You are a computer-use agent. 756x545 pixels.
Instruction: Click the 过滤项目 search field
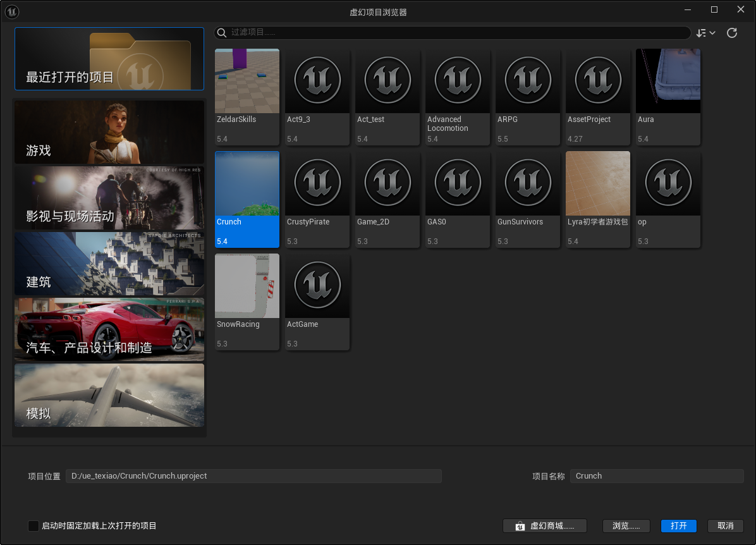[x=452, y=32]
